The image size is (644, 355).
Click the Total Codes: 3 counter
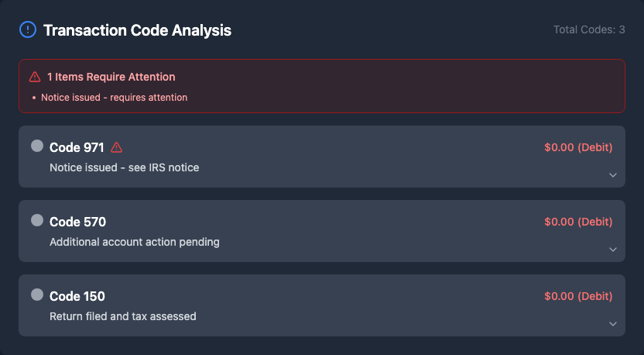[589, 30]
